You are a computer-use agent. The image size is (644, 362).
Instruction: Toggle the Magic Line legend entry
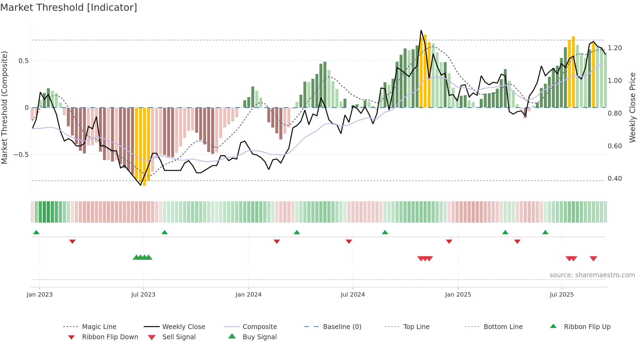pyautogui.click(x=90, y=327)
